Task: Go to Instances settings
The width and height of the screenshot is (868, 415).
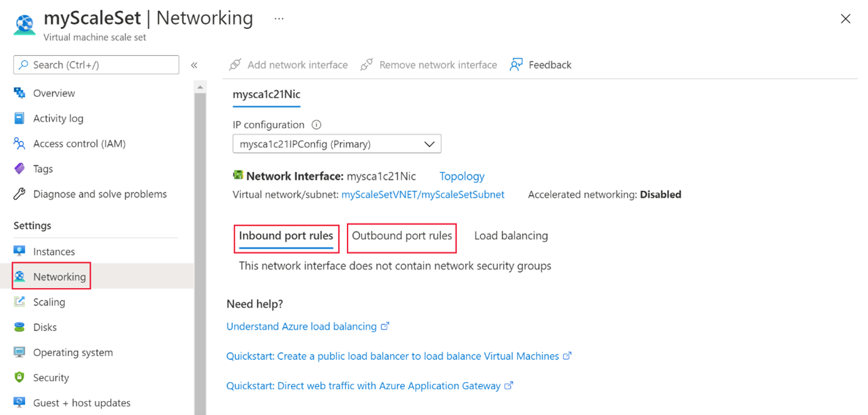Action: pyautogui.click(x=54, y=252)
